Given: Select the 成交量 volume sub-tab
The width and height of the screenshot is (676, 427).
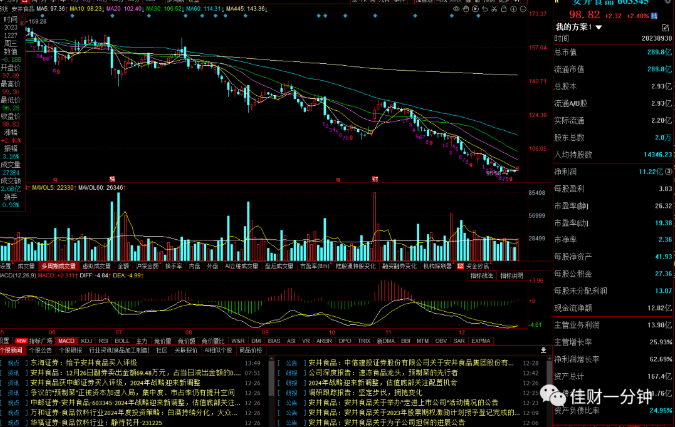Looking at the screenshot, I should 26,266.
